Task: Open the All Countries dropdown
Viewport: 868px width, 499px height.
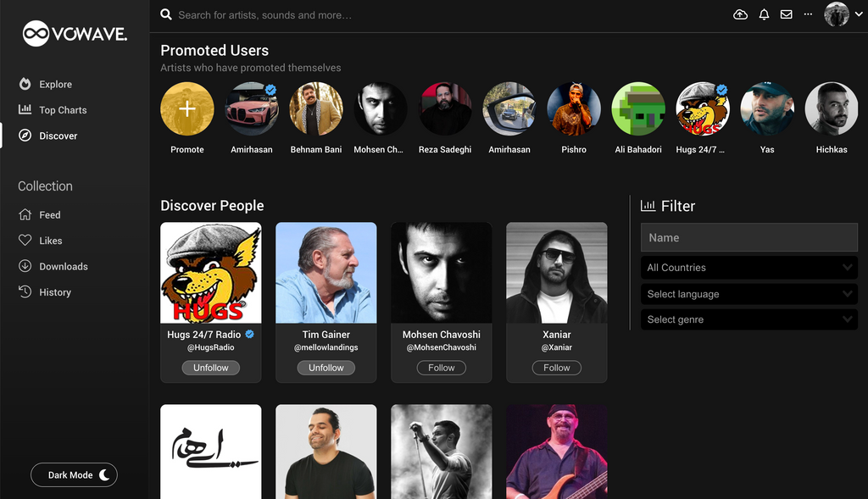Action: click(748, 267)
